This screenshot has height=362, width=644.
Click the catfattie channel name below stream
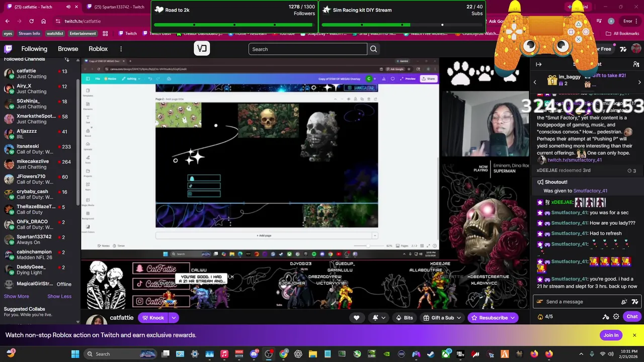pyautogui.click(x=121, y=318)
